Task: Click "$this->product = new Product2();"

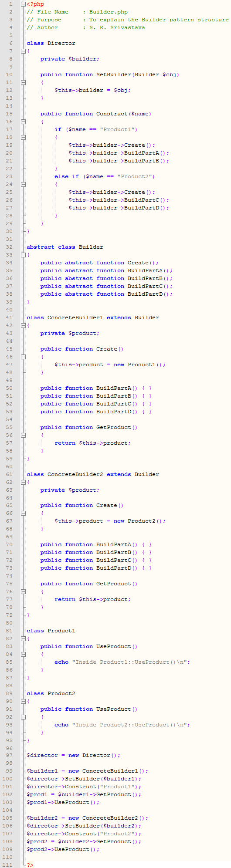Action: coord(110,521)
